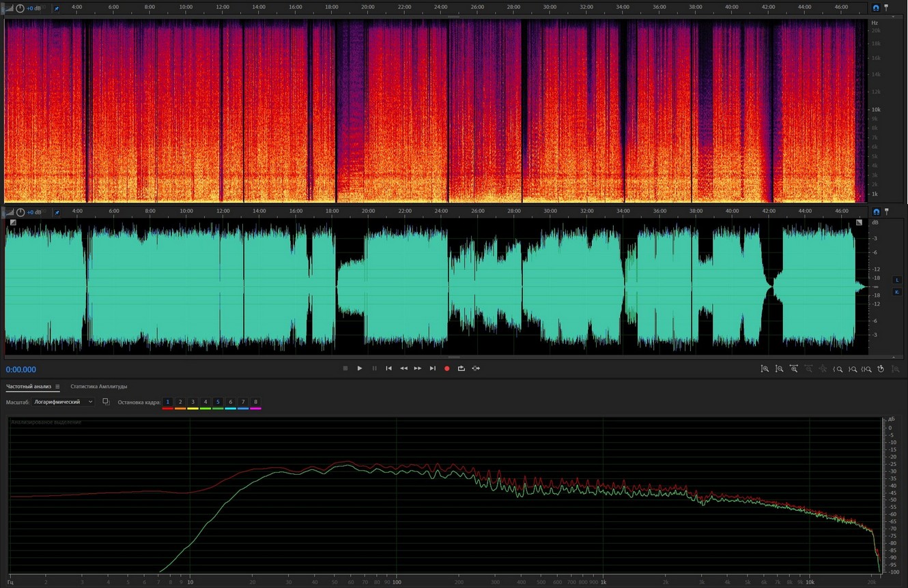
Task: Switch to the Статистика Амплитуды tab
Action: 98,387
